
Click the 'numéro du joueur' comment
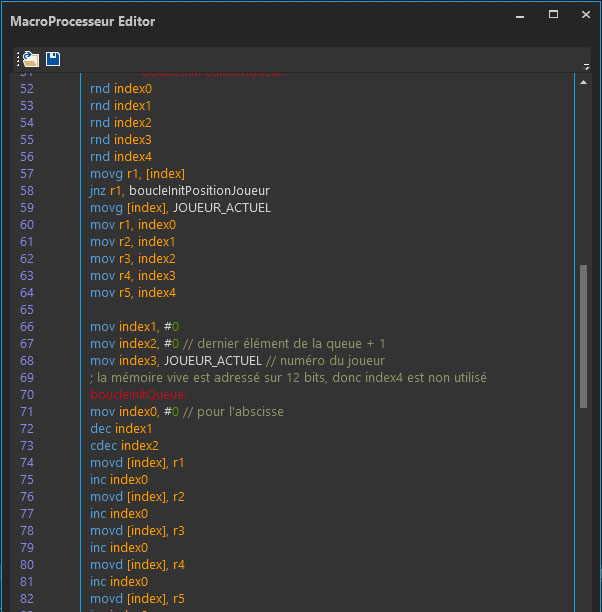(x=332, y=360)
